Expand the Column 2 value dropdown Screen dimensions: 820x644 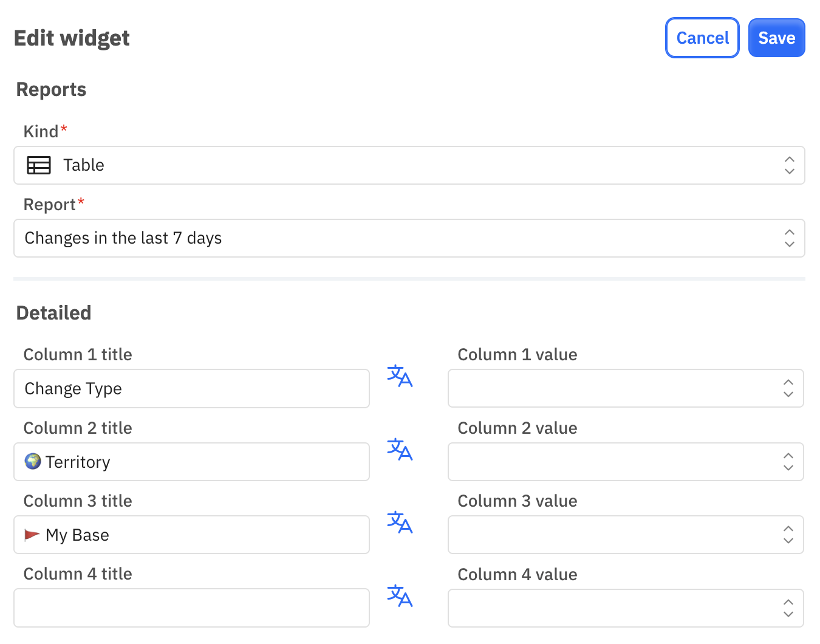pos(626,462)
